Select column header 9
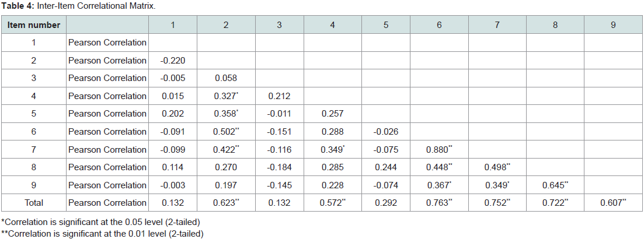 click(x=613, y=25)
